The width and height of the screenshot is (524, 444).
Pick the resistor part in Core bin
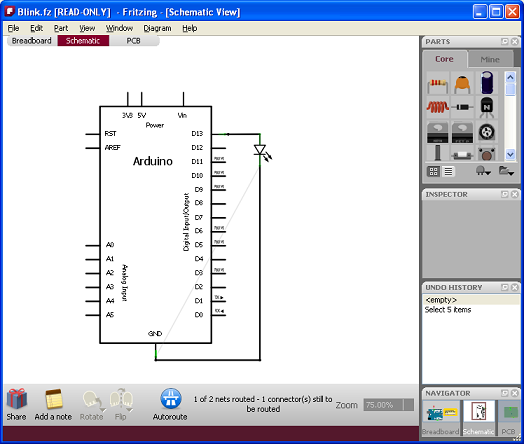click(437, 84)
